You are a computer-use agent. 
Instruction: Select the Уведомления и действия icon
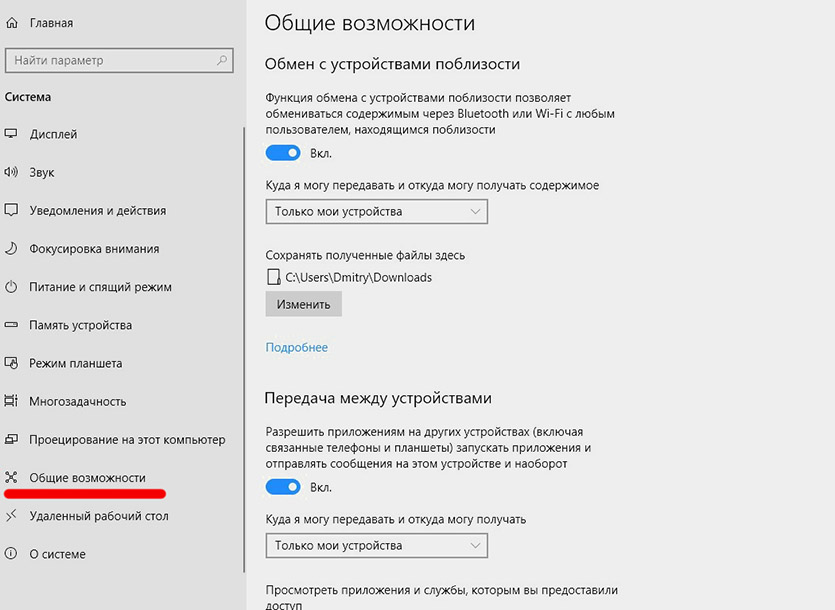point(12,211)
